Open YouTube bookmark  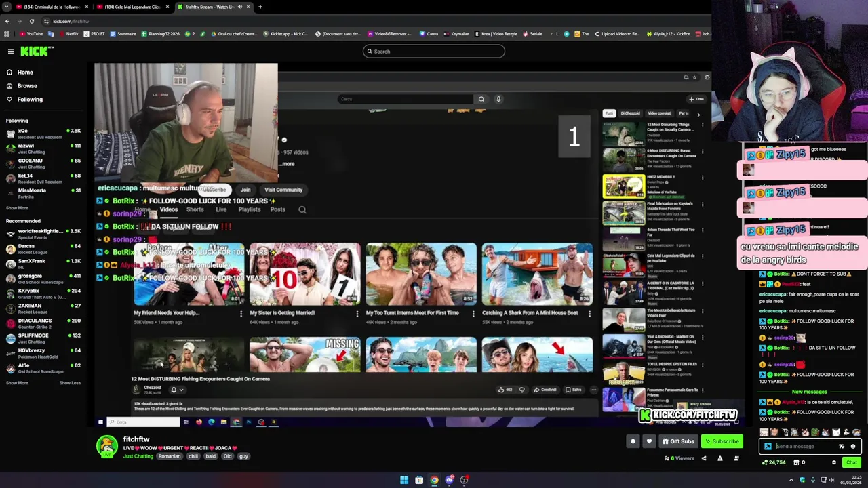click(31, 34)
